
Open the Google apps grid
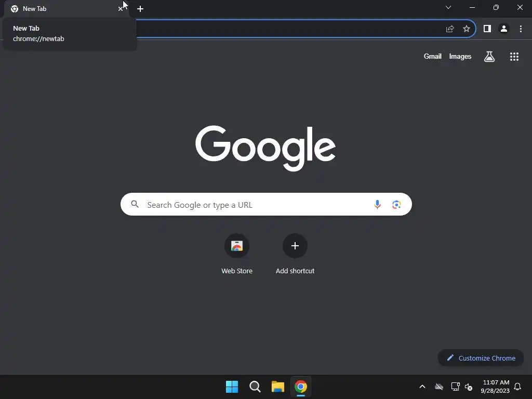514,57
